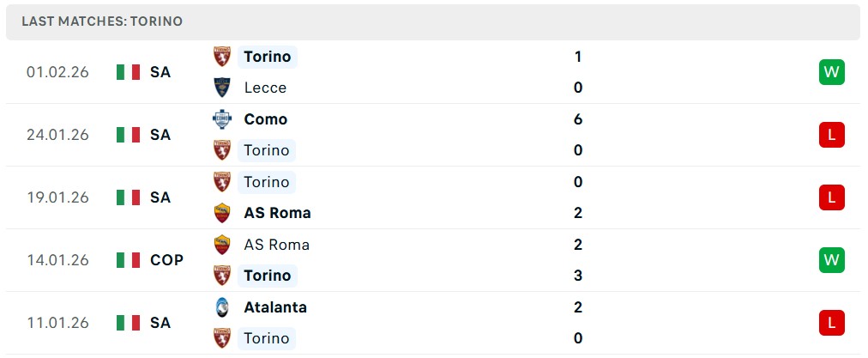Click the Last Matches: Torino header
This screenshot has height=358, width=868.
pos(102,21)
